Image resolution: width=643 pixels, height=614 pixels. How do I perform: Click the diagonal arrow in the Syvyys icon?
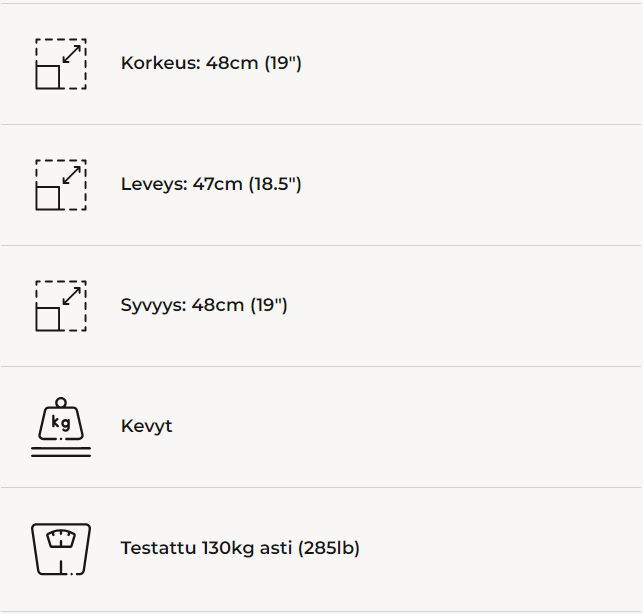[72, 295]
